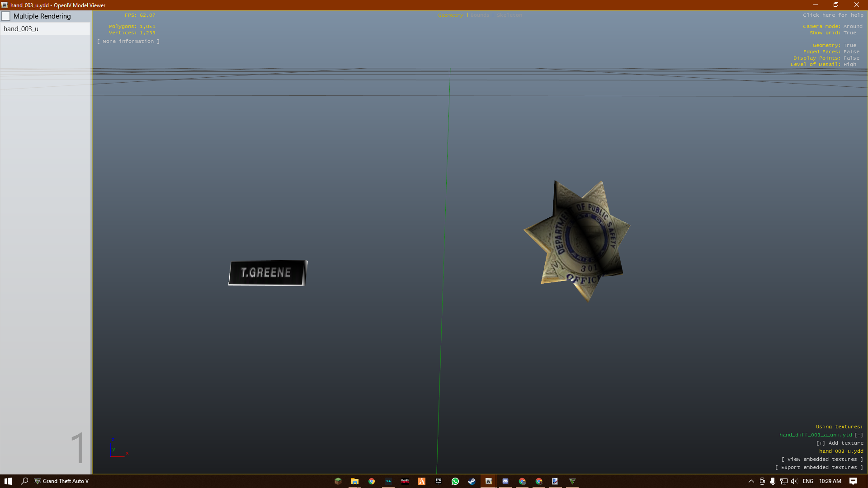Open the volume control tray icon

[x=794, y=481]
